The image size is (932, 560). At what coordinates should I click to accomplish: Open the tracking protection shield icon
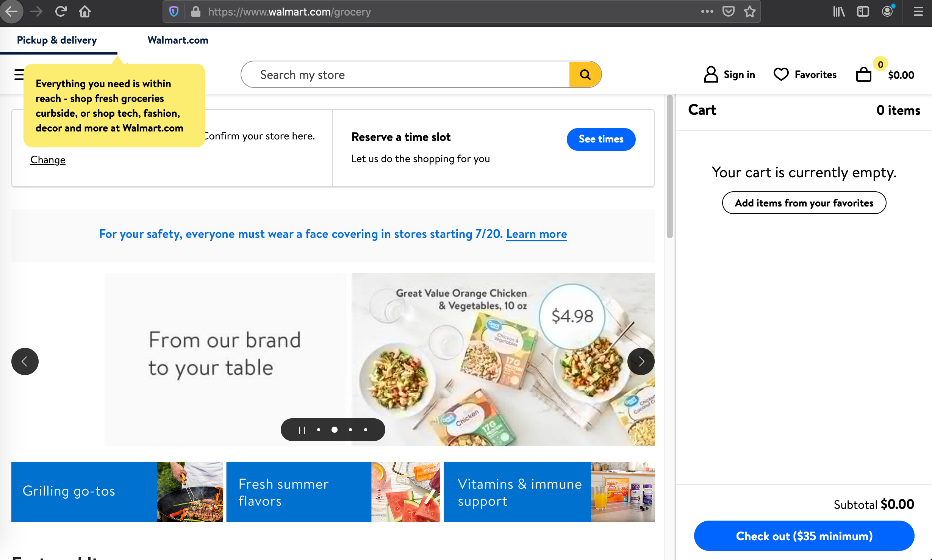[174, 11]
